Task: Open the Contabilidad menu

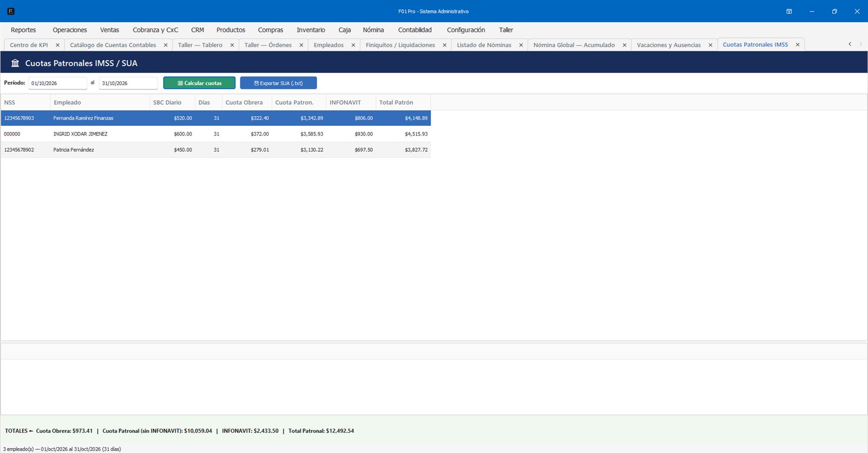Action: click(415, 30)
